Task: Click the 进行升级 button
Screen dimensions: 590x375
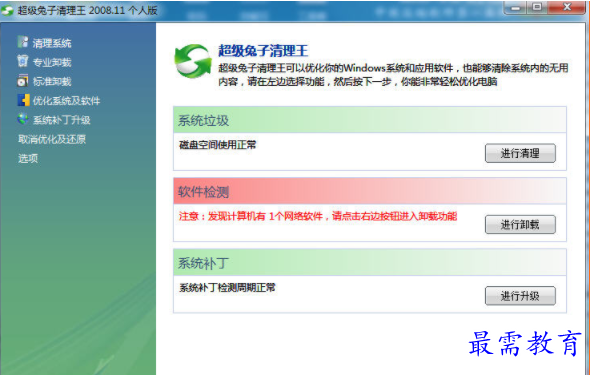Action: click(x=520, y=296)
